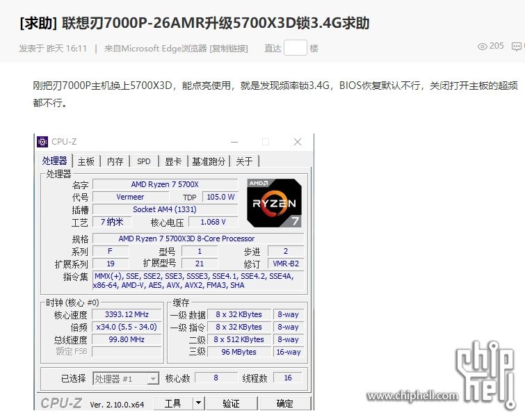Click the 规格 field 5700X3D 8-Core Processor
Viewport: 525px width, 420px height.
(x=198, y=239)
